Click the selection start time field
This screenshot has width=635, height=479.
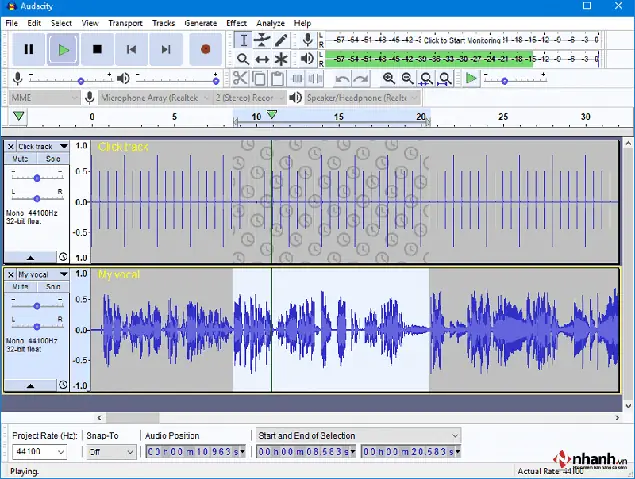point(306,451)
